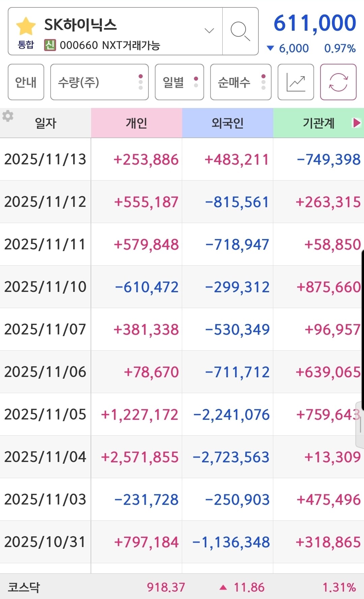Screen dimensions: 364x599
Task: Select the 개인 column header
Action: point(136,123)
